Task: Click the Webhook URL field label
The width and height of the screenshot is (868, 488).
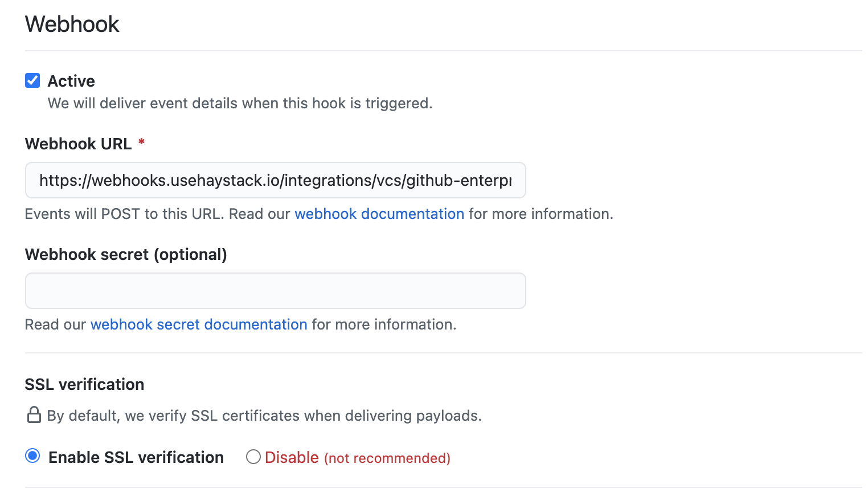Action: (x=79, y=144)
